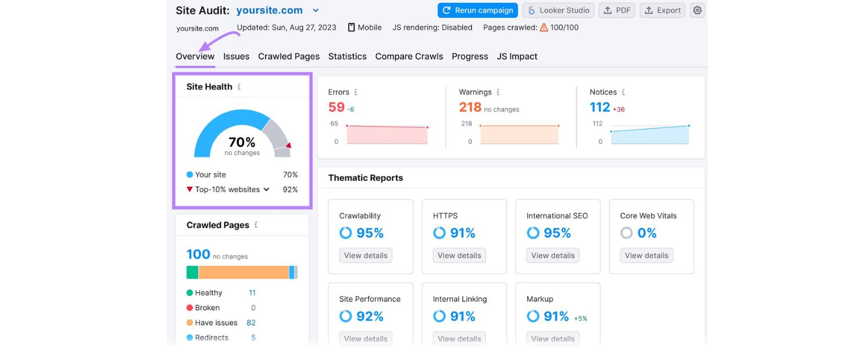
Task: Open the yoursite.com project dropdown
Action: (x=315, y=10)
